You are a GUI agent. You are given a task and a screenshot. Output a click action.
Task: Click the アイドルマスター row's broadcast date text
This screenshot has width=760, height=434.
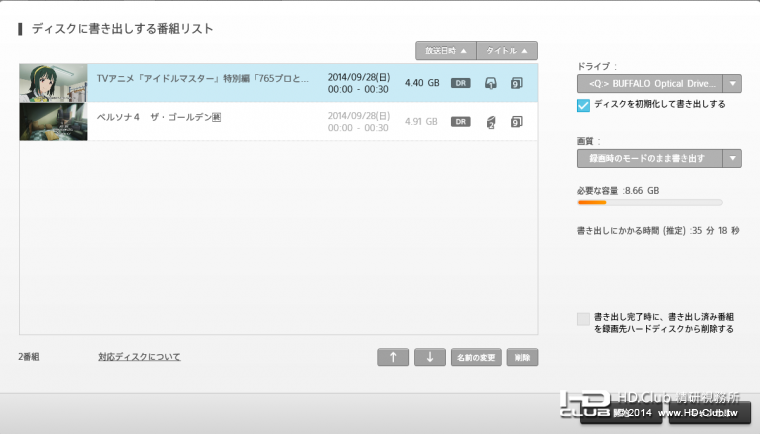click(359, 83)
